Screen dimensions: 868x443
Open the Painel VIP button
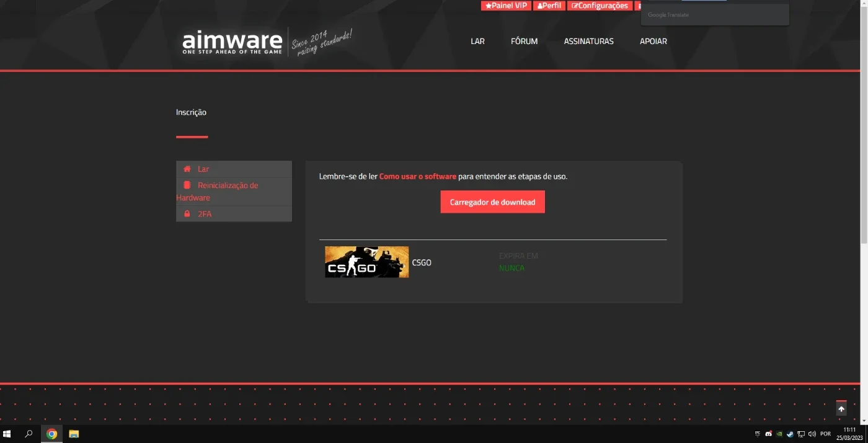point(506,6)
